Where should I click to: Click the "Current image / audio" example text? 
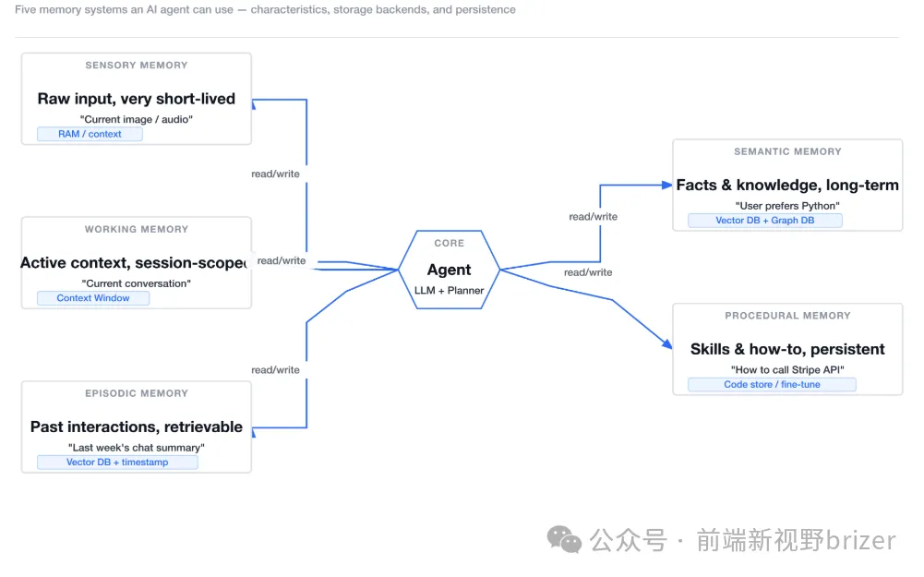coord(137,119)
